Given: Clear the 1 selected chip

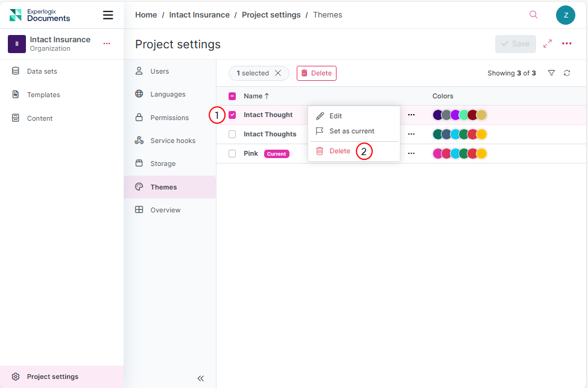Looking at the screenshot, I should pyautogui.click(x=278, y=73).
